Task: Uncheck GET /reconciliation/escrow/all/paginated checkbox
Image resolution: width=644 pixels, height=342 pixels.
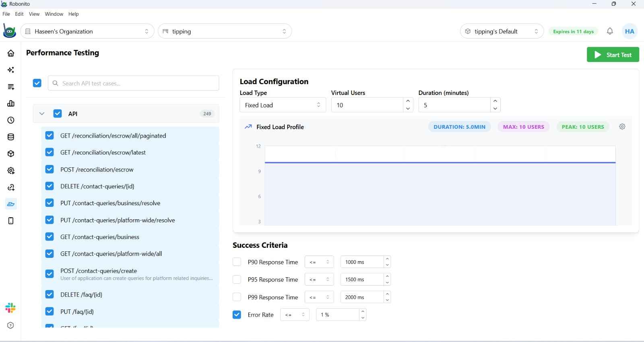Action: click(x=50, y=136)
